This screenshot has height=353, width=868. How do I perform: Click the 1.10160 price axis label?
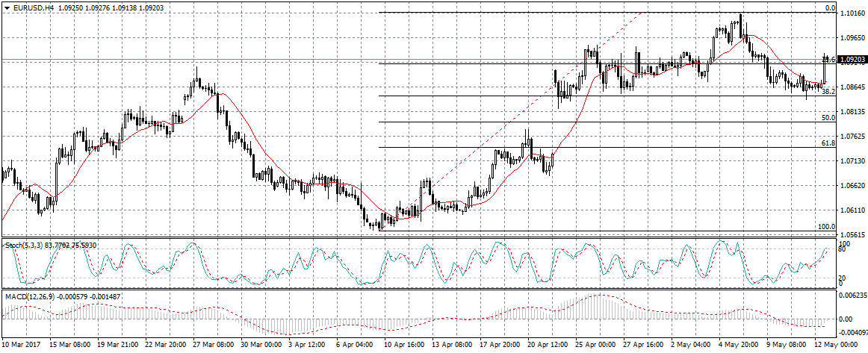tap(852, 13)
